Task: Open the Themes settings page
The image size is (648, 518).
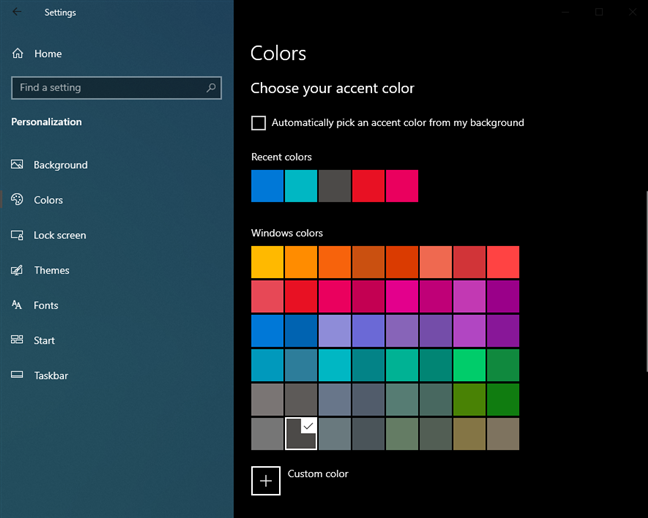Action: [51, 270]
